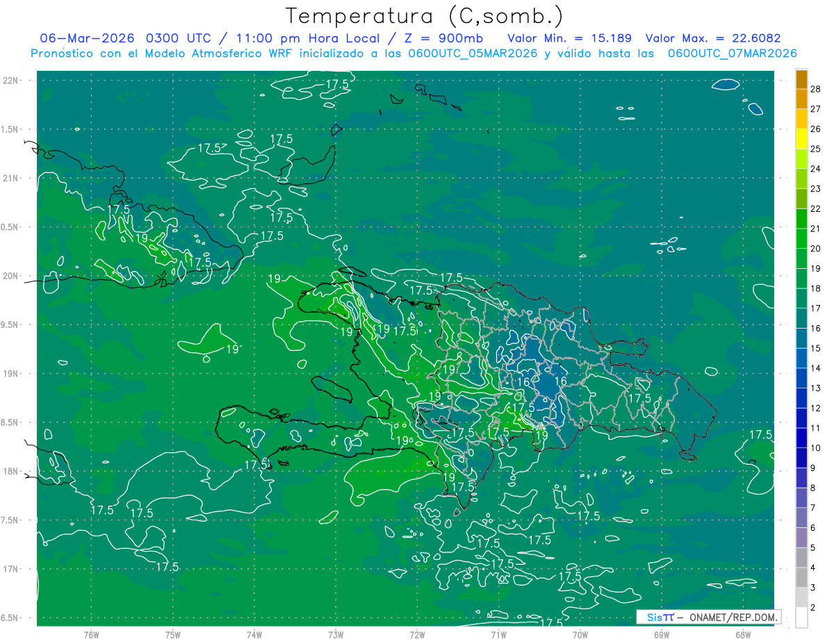Click the "22N" latitude axis label
834x644 pixels.
tap(12, 81)
